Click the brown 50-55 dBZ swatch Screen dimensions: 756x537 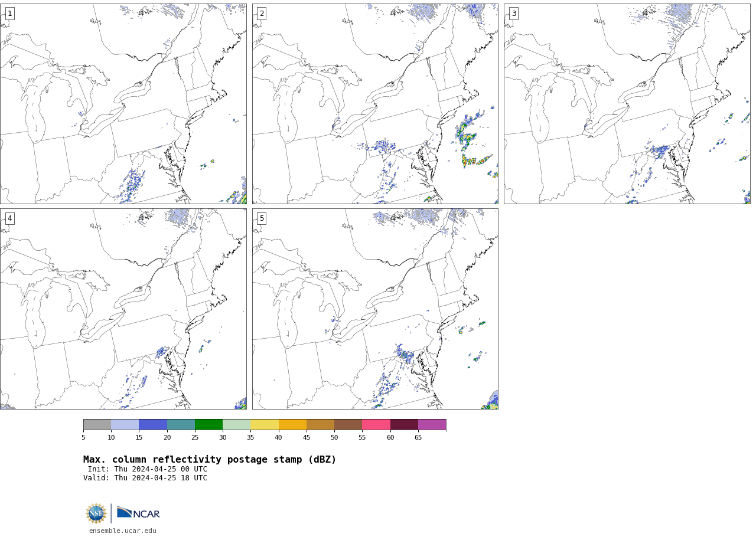348,425
